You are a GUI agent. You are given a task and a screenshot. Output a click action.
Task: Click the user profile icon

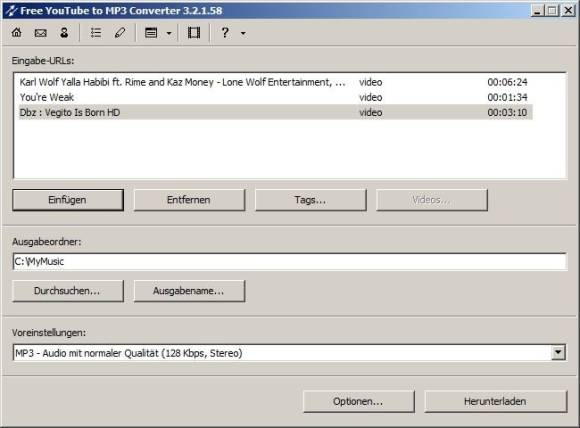pos(64,33)
